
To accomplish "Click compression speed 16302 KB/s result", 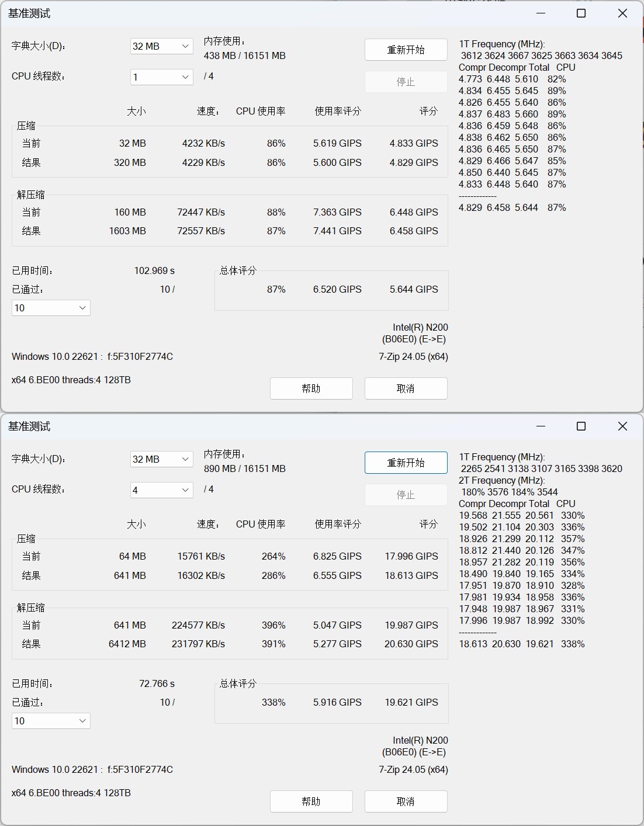I will (201, 575).
